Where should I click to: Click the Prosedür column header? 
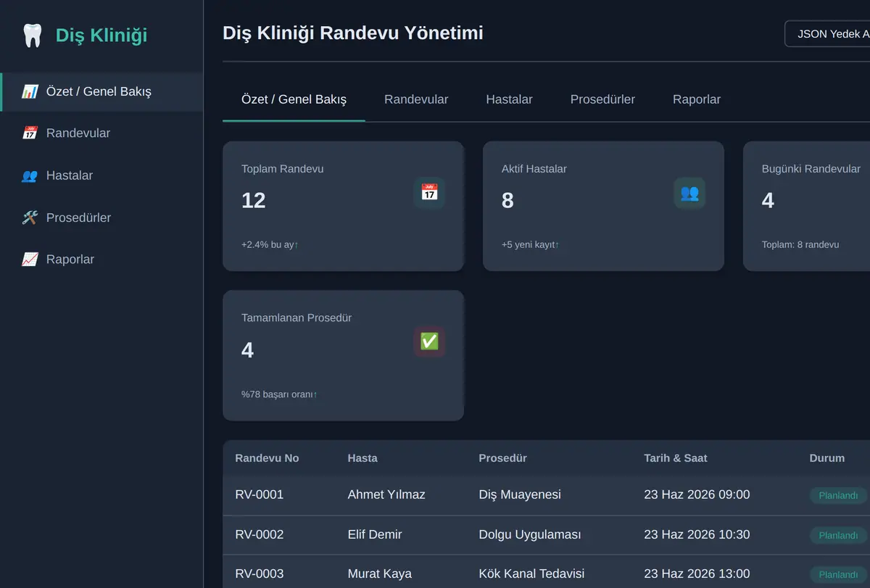(x=502, y=458)
